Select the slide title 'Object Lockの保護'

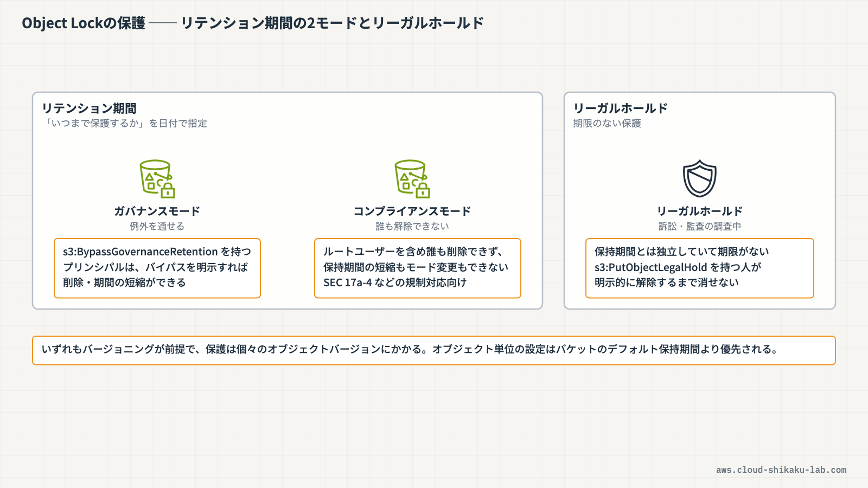[84, 23]
